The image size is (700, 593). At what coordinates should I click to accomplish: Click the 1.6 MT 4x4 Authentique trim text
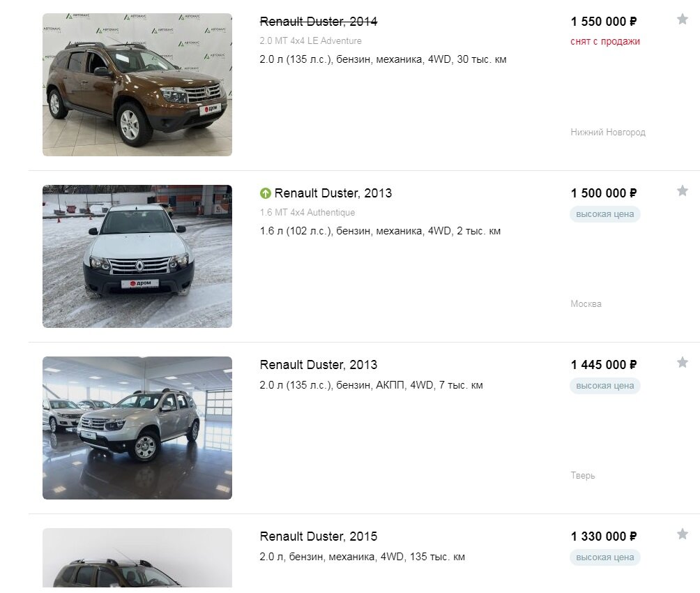point(307,212)
